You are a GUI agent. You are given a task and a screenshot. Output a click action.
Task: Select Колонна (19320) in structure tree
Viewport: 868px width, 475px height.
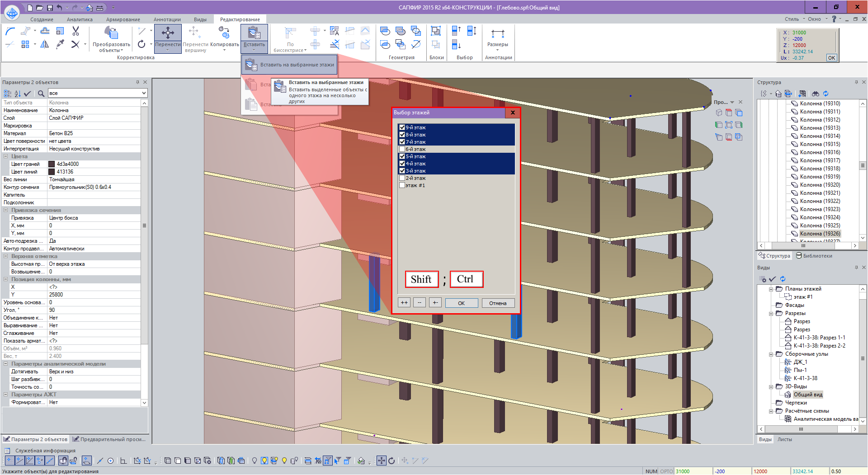coord(820,185)
